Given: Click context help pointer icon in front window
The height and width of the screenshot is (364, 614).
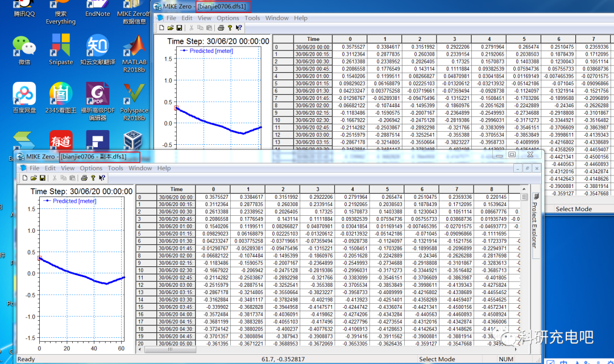Looking at the screenshot, I should pos(102,178).
